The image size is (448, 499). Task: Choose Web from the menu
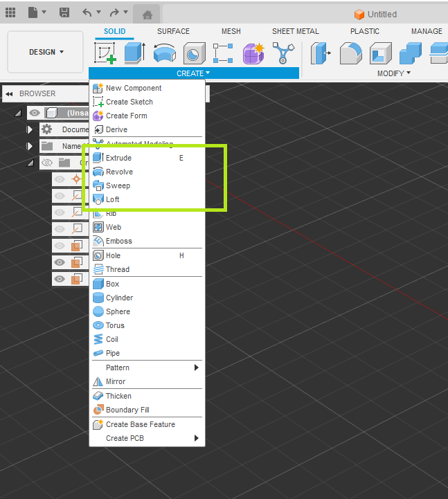pyautogui.click(x=147, y=227)
